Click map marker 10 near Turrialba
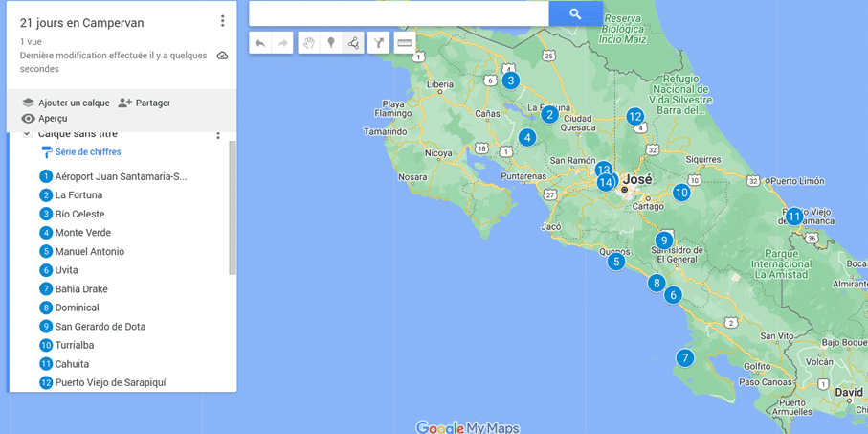The height and width of the screenshot is (434, 868). (680, 193)
